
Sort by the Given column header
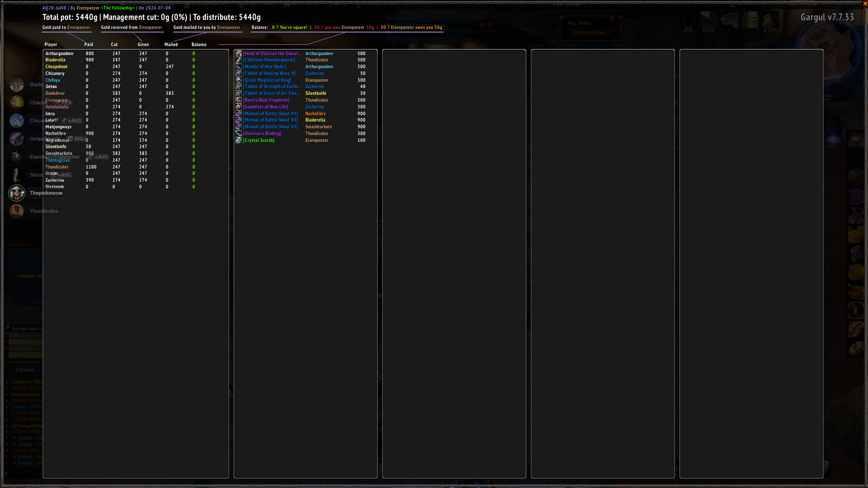coord(143,45)
